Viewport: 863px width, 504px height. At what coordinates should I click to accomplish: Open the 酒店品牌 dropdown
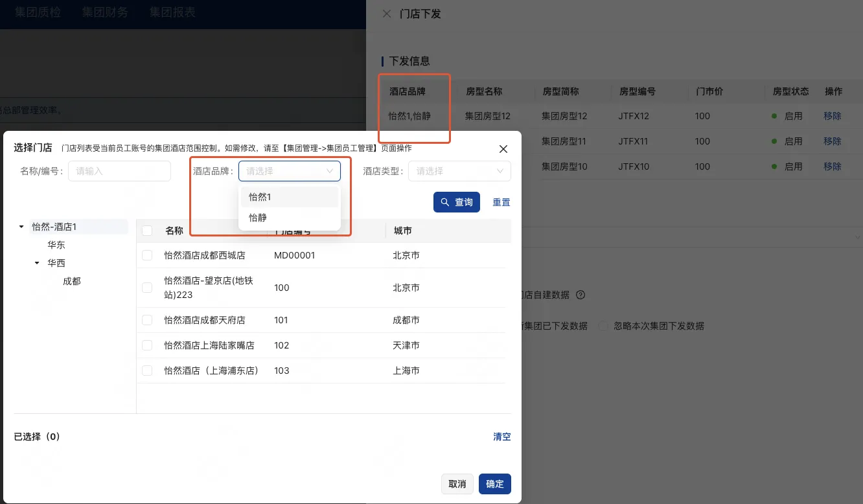[x=290, y=171]
